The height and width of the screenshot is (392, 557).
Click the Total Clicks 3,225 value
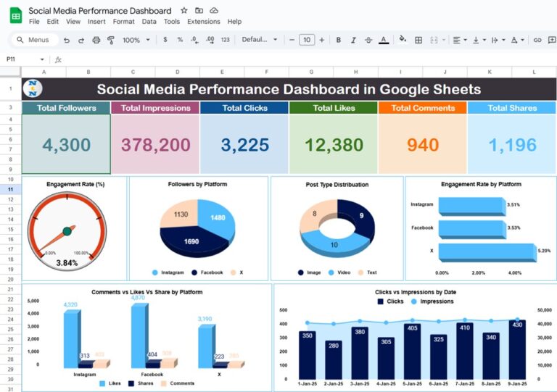click(x=244, y=145)
